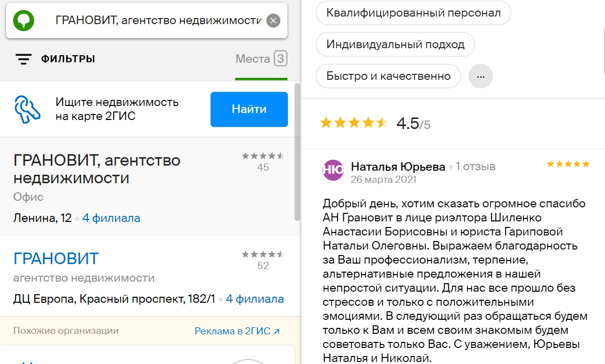Click the rating stars with 45 reviews
Image resolution: width=605 pixels, height=364 pixels.
pyautogui.click(x=263, y=156)
